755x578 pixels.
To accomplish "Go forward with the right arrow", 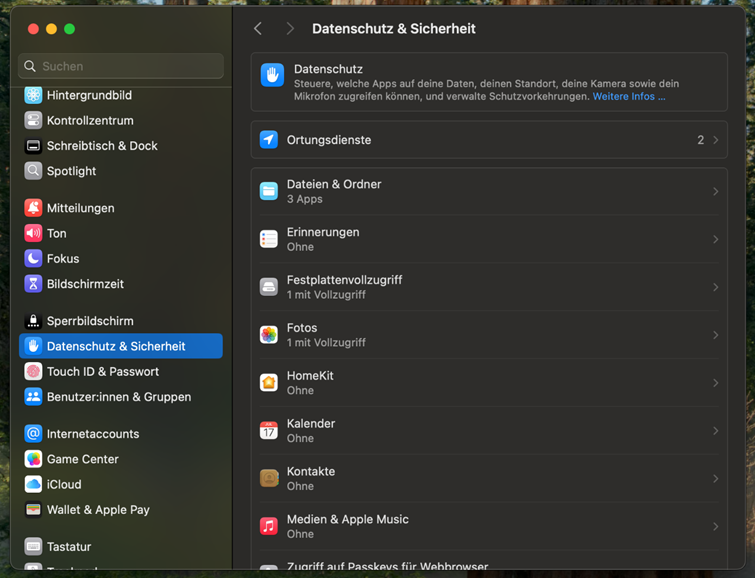I will click(x=290, y=28).
